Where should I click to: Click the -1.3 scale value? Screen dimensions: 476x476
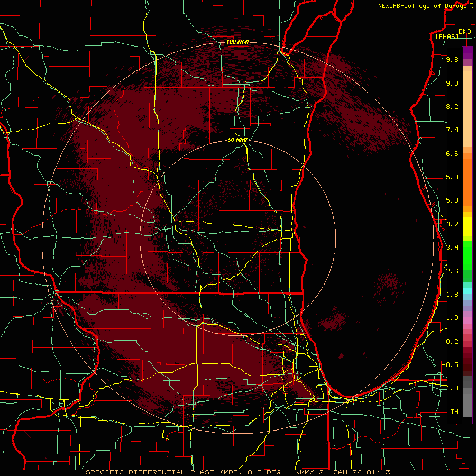tap(451, 388)
